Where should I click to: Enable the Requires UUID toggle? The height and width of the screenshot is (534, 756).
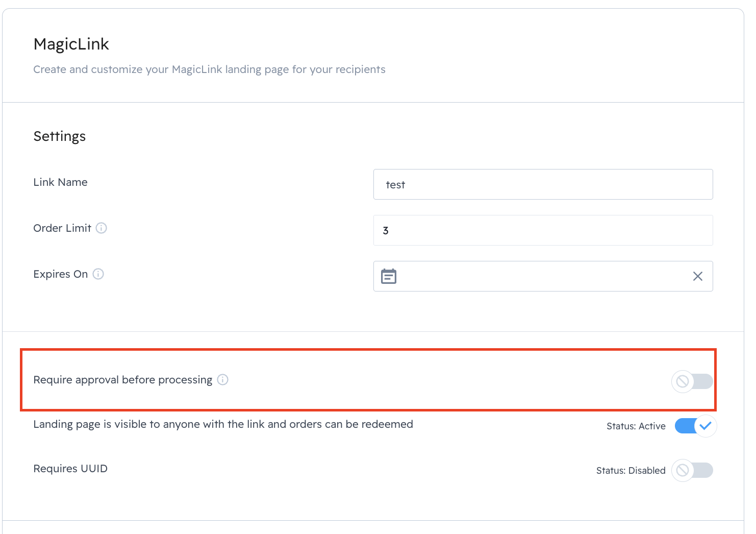pos(692,470)
